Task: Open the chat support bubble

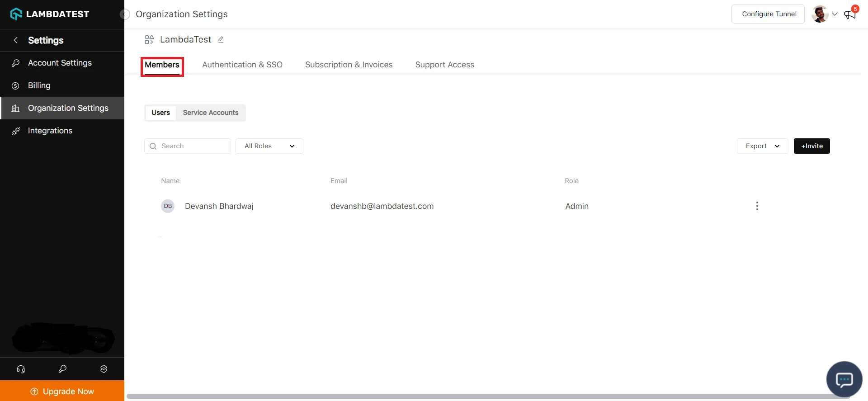Action: (844, 379)
